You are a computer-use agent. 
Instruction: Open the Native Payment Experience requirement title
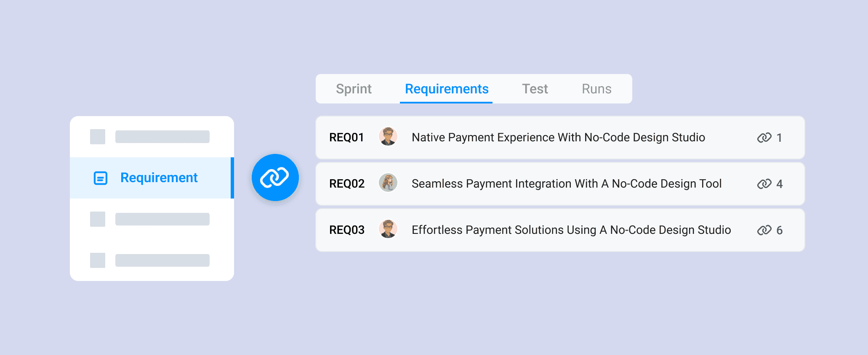coord(558,138)
